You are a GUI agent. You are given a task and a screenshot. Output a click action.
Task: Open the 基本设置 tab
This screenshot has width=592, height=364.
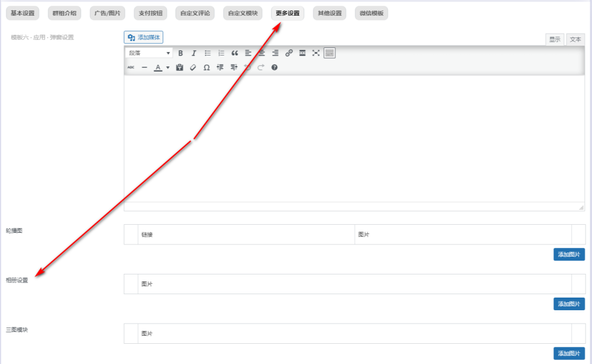[23, 13]
